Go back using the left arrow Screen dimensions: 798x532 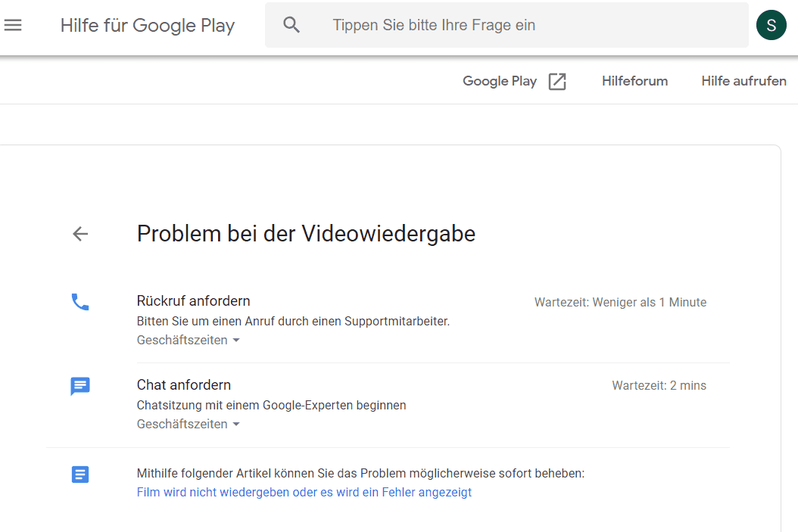point(80,234)
